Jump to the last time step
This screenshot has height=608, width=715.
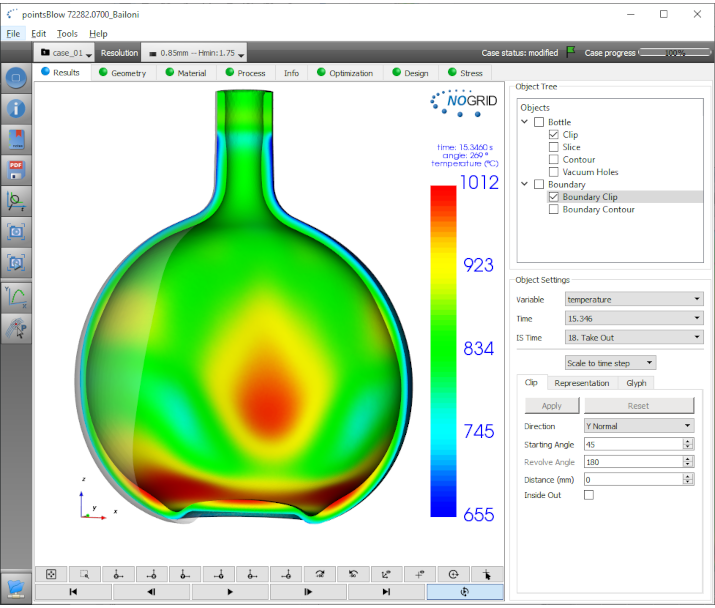pos(386,592)
